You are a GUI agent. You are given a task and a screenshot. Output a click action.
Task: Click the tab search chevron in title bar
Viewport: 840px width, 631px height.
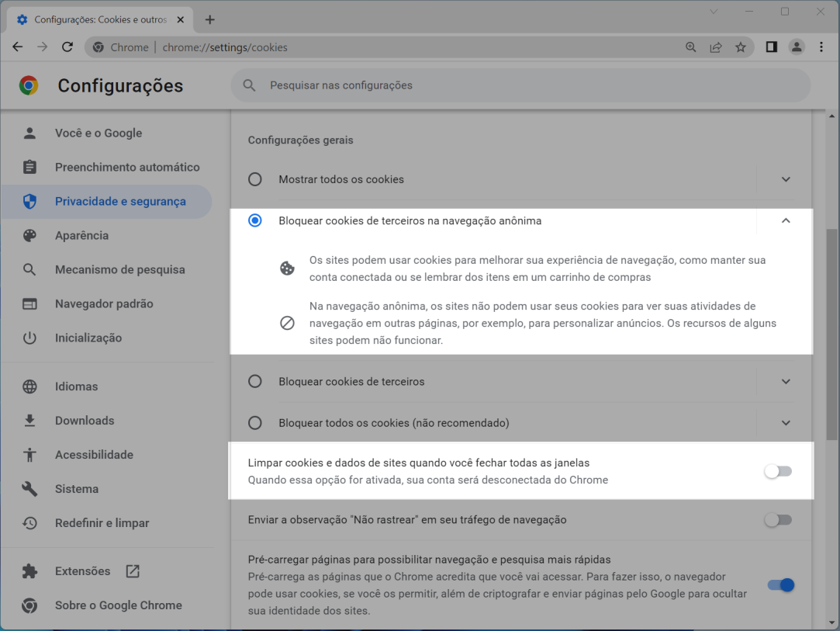[714, 12]
